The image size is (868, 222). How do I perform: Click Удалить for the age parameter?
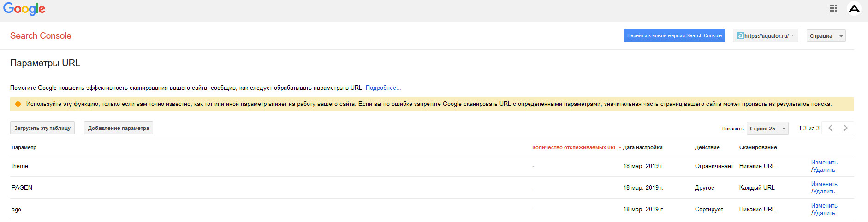pos(824,213)
